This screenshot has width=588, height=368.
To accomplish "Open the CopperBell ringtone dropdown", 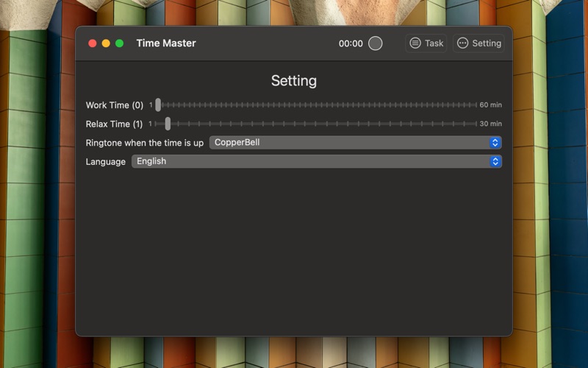I will click(353, 143).
